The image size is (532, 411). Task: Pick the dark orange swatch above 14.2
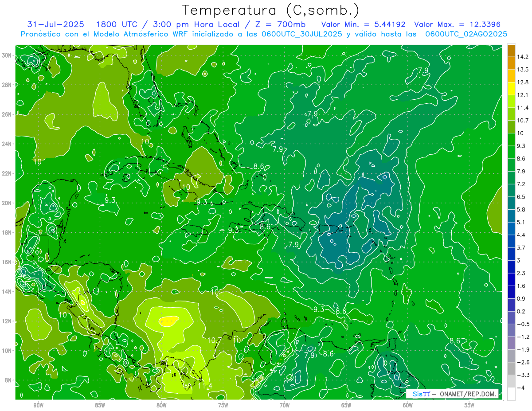pyautogui.click(x=511, y=51)
